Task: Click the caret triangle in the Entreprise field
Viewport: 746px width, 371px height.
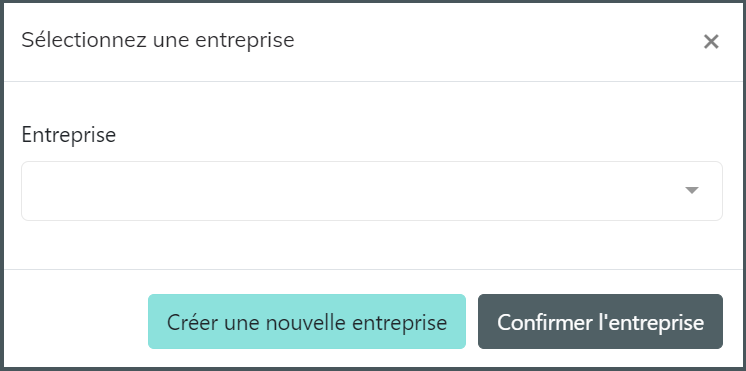Action: click(x=691, y=190)
